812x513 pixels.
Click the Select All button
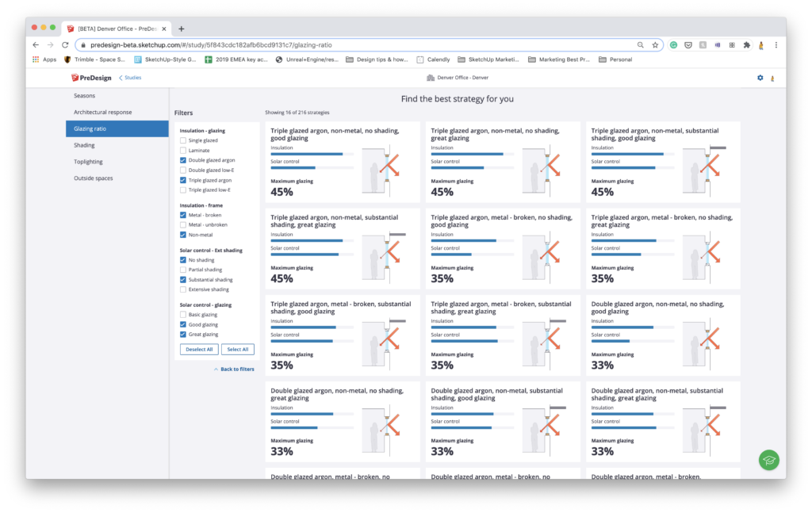(238, 350)
